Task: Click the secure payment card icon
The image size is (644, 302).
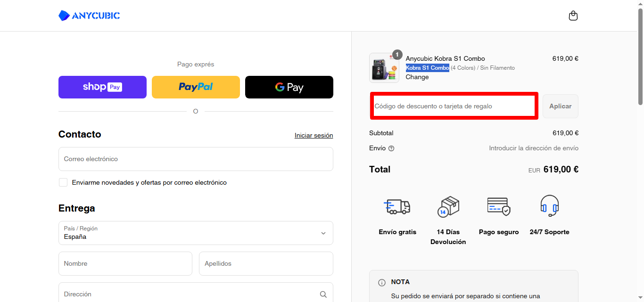Action: [499, 206]
